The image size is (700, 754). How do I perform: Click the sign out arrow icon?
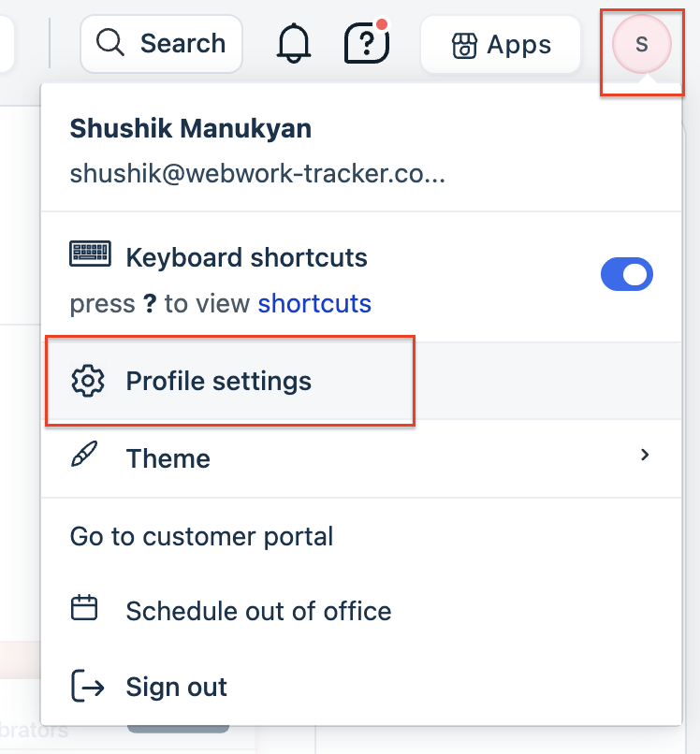[88, 687]
